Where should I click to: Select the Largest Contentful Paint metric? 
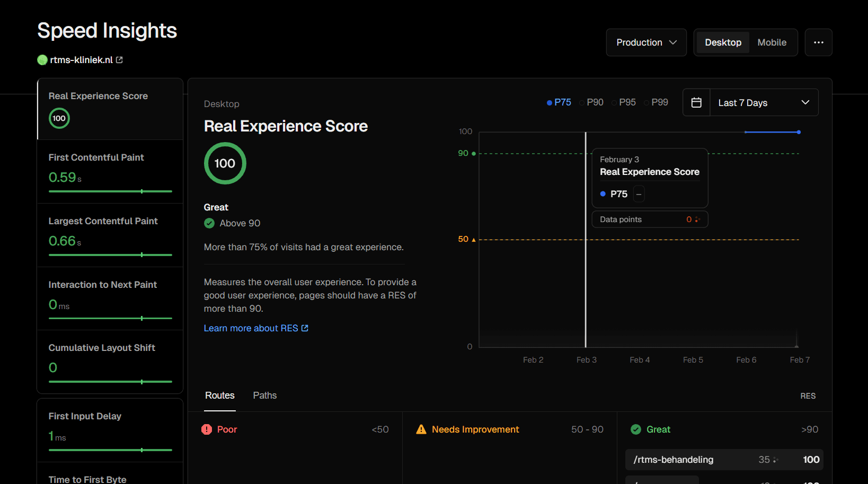(x=110, y=235)
